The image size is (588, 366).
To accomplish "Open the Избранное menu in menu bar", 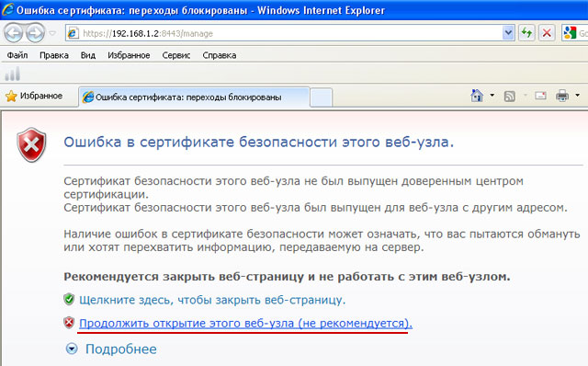I will click(129, 55).
